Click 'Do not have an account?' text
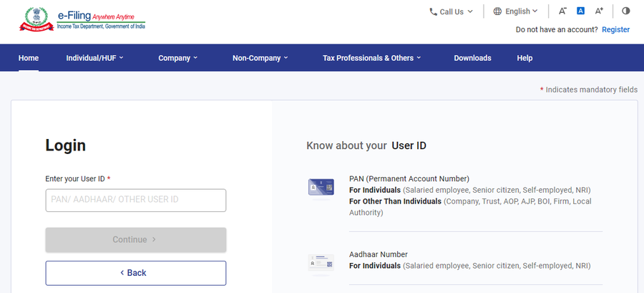The width and height of the screenshot is (644, 293). [557, 29]
